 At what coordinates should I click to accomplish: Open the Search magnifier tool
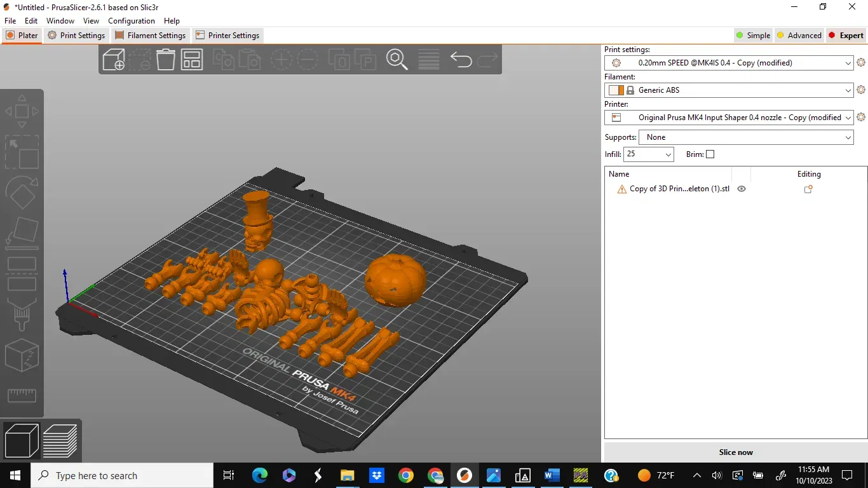[x=397, y=60]
